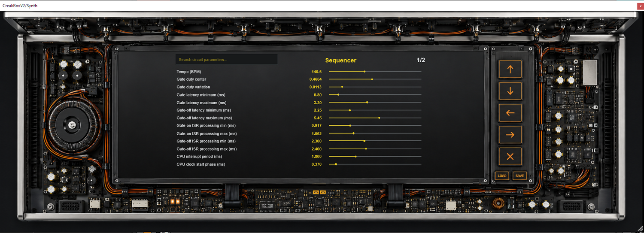Click the window resize grip in the corner
The height and width of the screenshot is (233, 644).
tap(640, 229)
